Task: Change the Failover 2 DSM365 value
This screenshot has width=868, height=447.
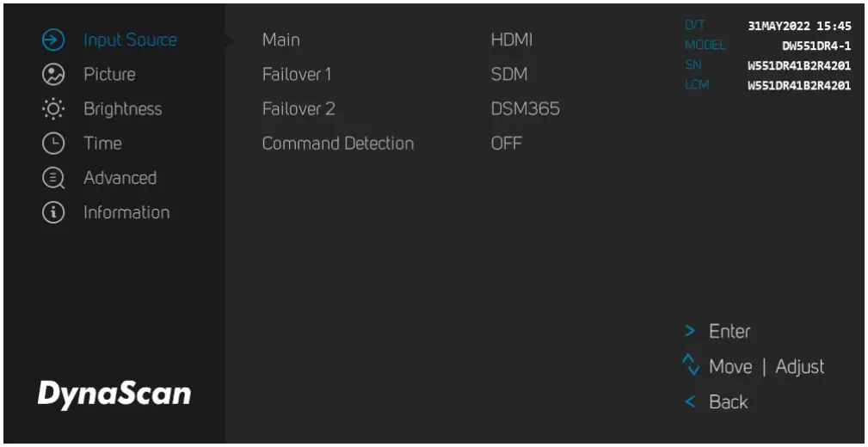Action: click(525, 109)
